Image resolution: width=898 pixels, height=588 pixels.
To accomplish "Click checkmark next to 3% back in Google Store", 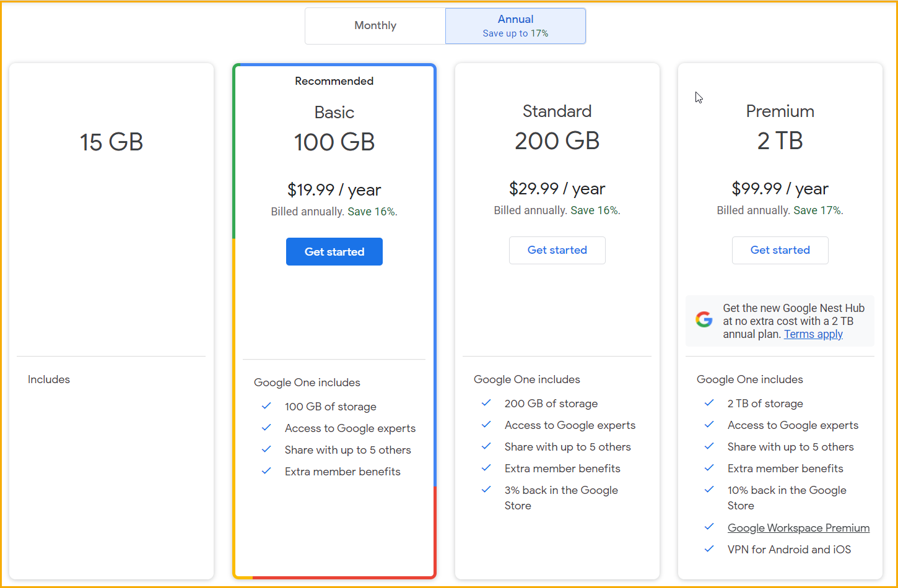I will 486,490.
